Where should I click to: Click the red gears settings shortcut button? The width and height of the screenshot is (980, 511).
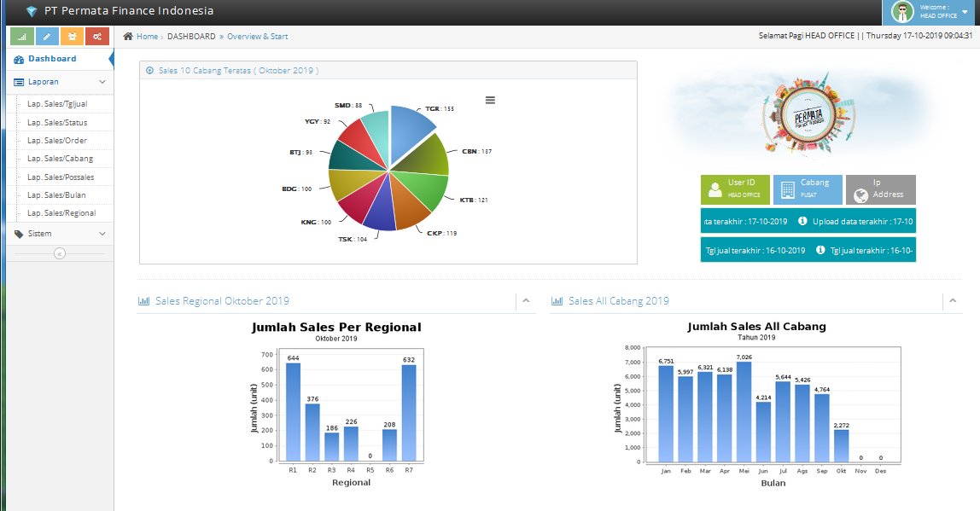point(97,37)
